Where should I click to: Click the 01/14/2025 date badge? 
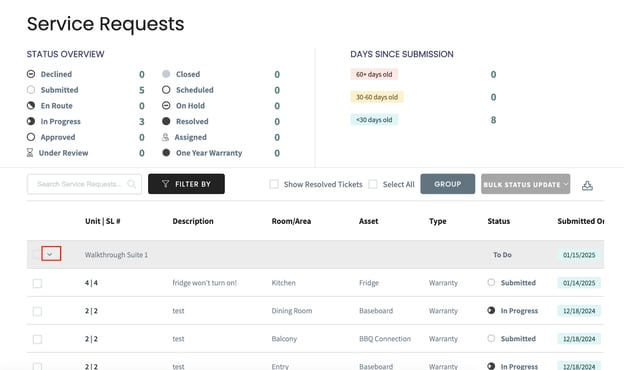click(x=579, y=283)
